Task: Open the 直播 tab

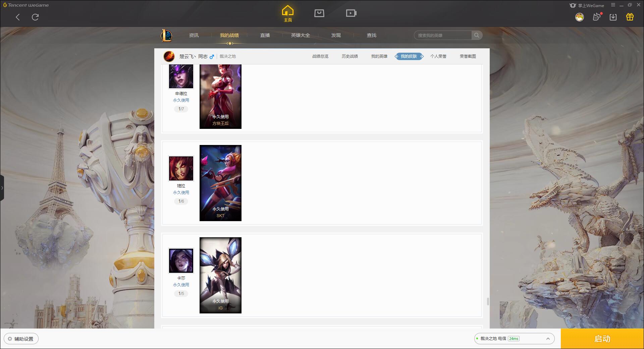Action: point(265,35)
